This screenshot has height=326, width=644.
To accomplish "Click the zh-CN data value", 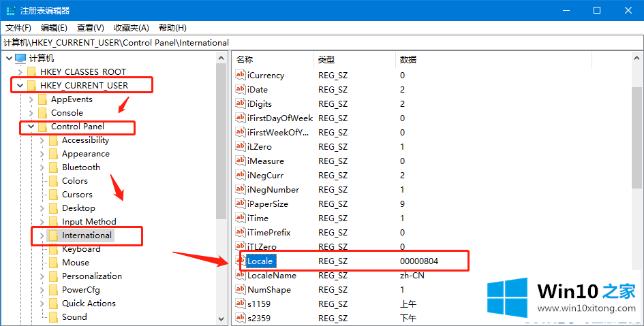I will click(412, 276).
